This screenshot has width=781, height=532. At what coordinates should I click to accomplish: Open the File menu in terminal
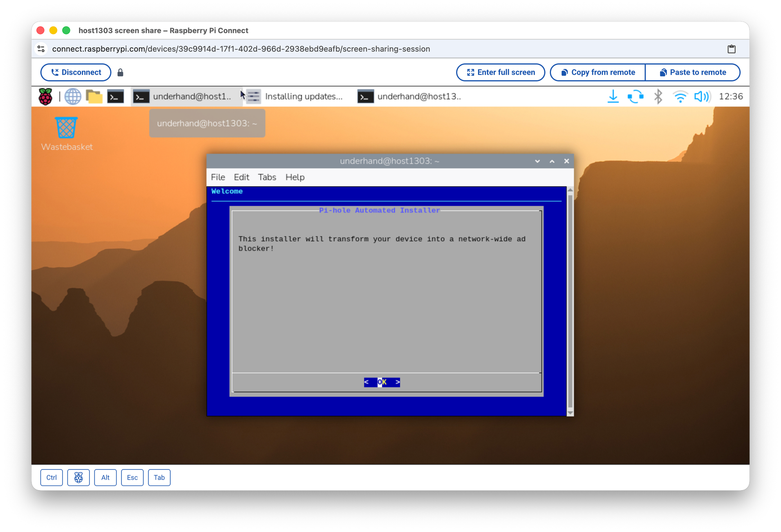[x=218, y=177]
